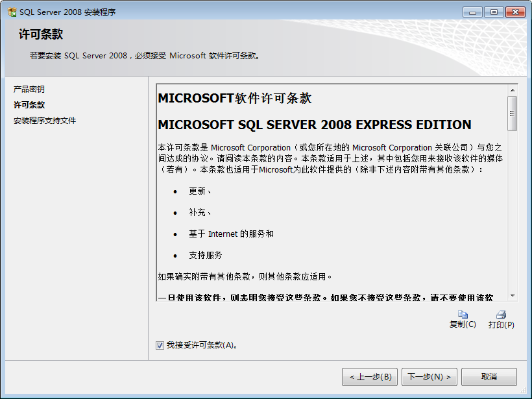532x399 pixels.
Task: Click the 复制(C) text label
Action: pos(463,324)
